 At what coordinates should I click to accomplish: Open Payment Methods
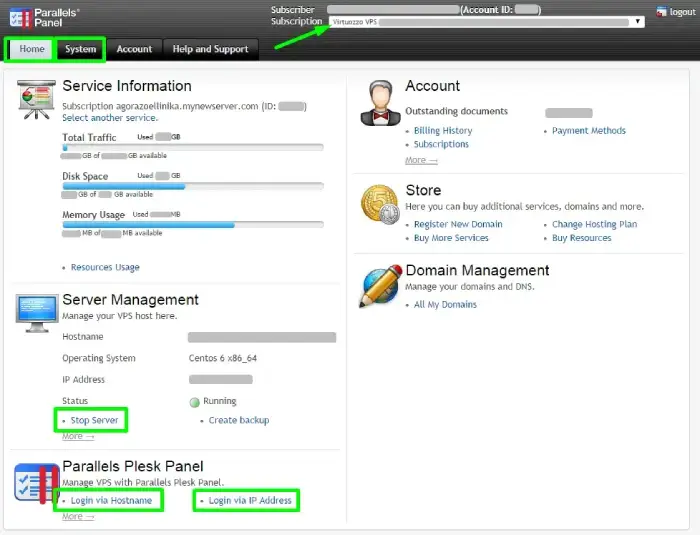coord(589,130)
